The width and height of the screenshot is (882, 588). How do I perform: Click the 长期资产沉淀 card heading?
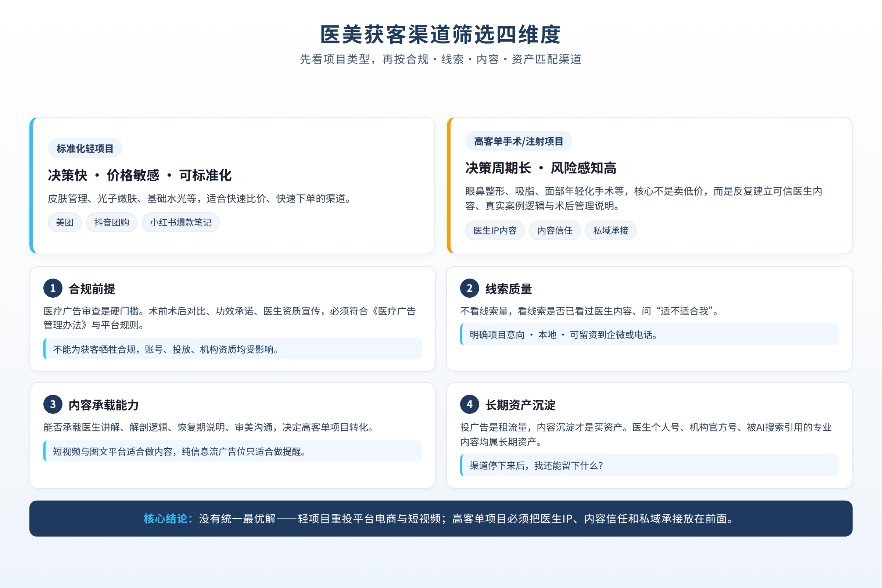click(x=520, y=405)
